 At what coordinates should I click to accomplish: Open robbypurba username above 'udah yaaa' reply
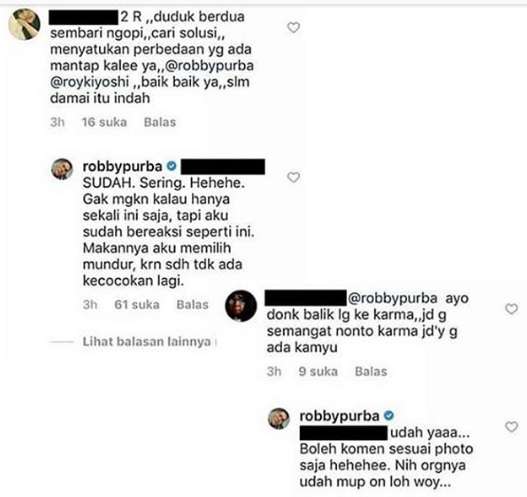pos(339,416)
